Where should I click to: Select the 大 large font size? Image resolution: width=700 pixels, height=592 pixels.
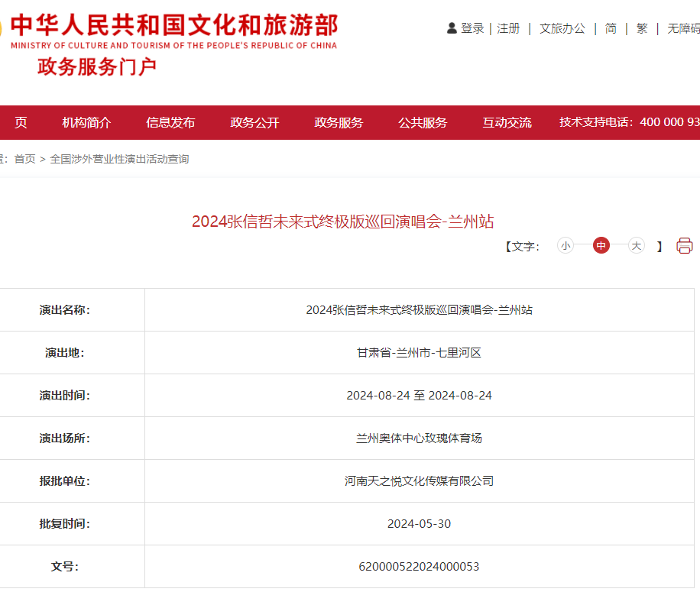(636, 247)
